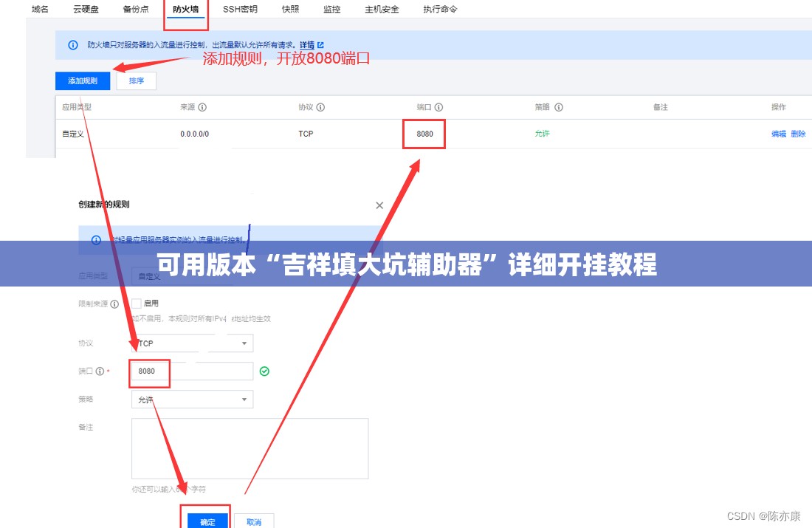The height and width of the screenshot is (528, 812).
Task: Go to the 主机安全 tab
Action: [382, 9]
